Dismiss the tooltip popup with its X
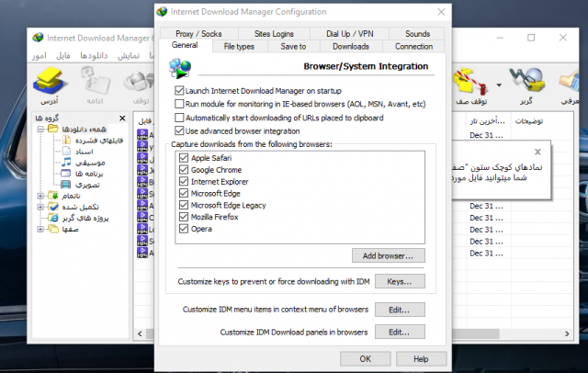 tap(537, 150)
